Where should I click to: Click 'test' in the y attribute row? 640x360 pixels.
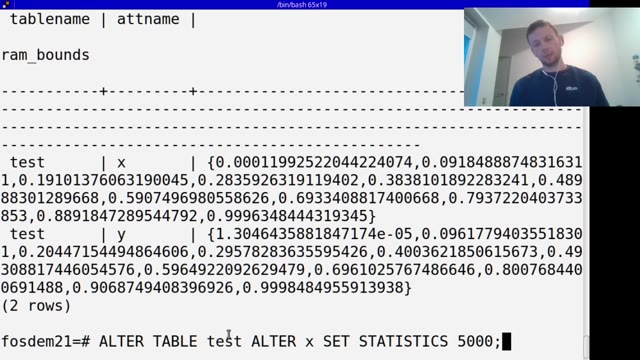(27, 234)
